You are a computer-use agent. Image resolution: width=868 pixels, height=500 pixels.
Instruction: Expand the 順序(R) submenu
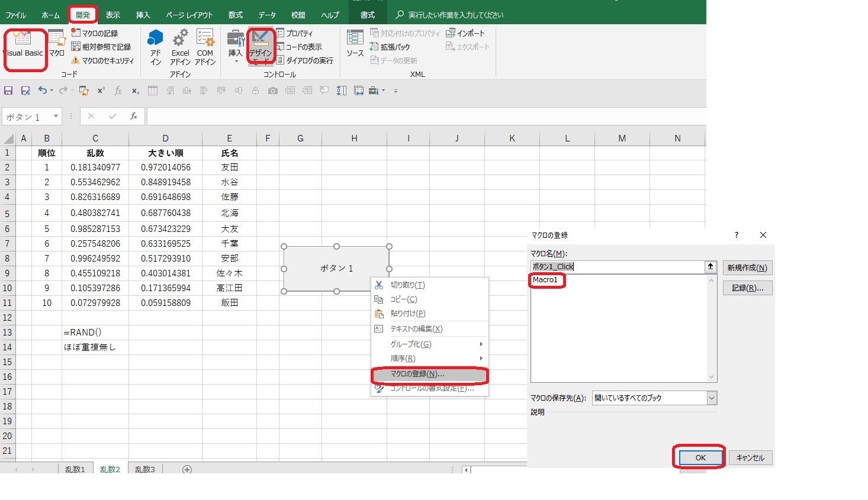tap(430, 359)
